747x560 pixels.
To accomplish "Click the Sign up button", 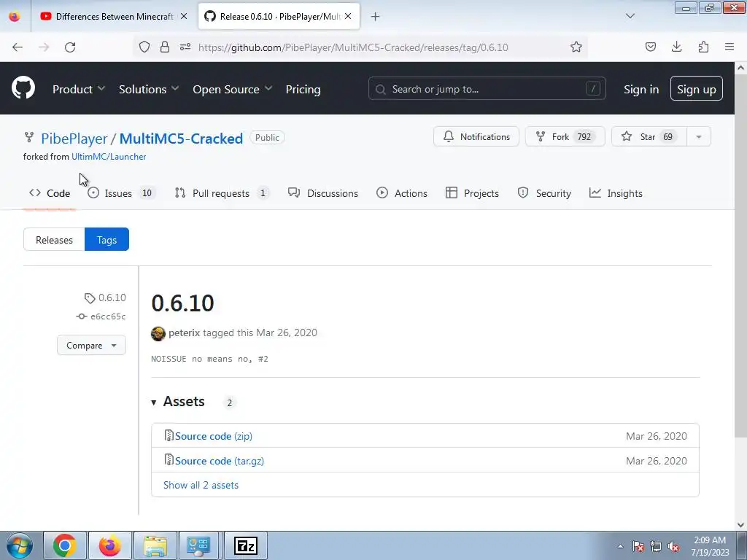I will coord(697,88).
